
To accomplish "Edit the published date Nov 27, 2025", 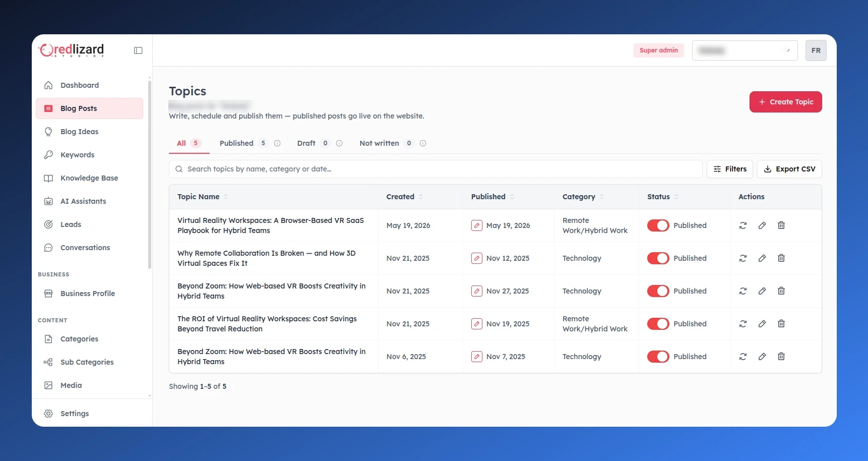I will coord(477,291).
